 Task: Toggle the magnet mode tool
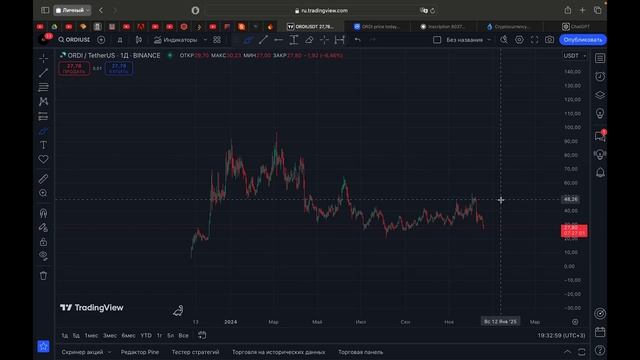click(43, 213)
